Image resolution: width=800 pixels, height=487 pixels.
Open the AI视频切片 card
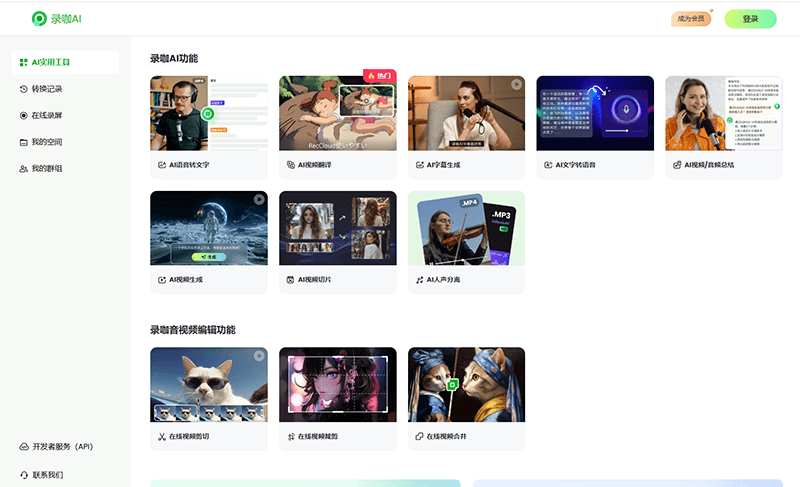point(337,240)
